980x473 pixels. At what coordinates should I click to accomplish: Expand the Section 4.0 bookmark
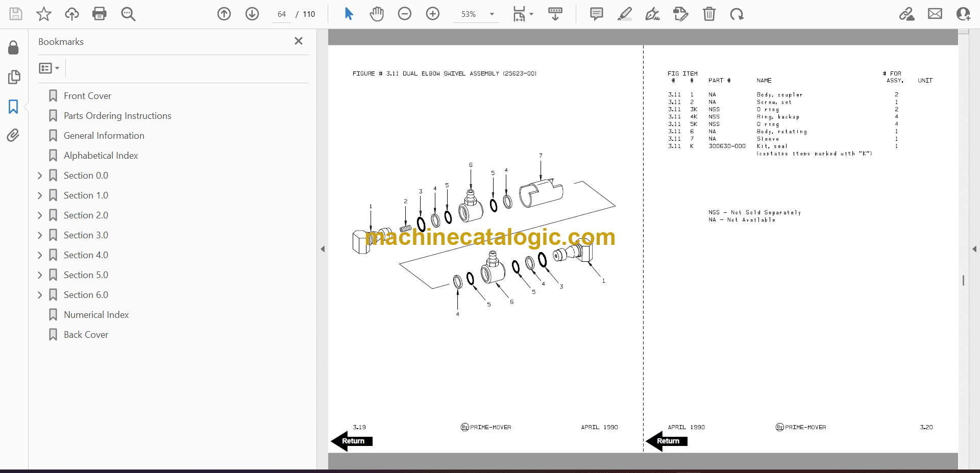pos(40,255)
